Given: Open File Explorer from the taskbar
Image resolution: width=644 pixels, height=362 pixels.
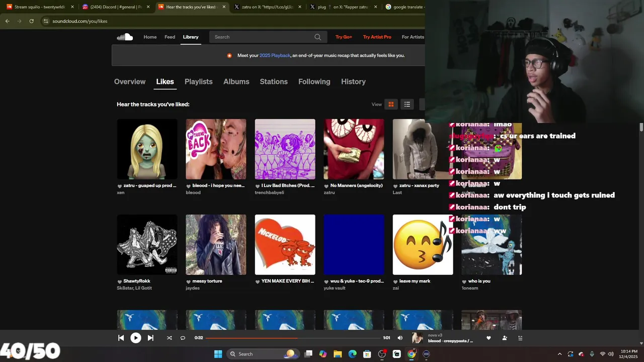Looking at the screenshot, I should [x=338, y=354].
